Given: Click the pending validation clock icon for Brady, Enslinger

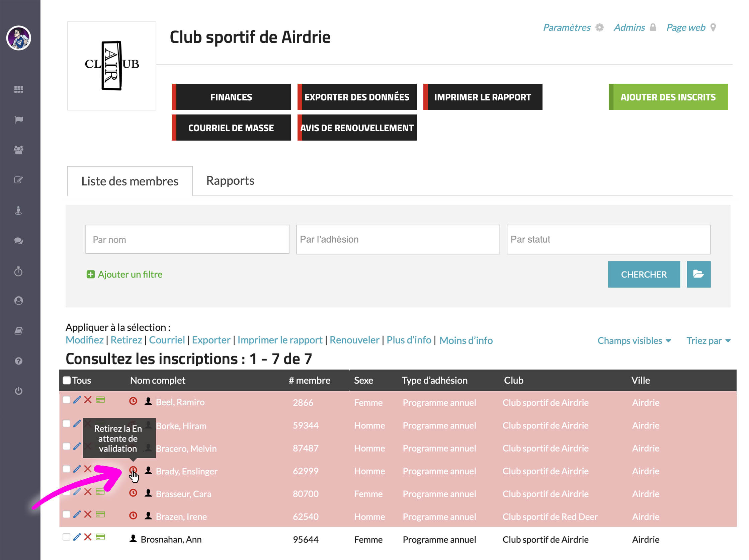Looking at the screenshot, I should click(133, 470).
